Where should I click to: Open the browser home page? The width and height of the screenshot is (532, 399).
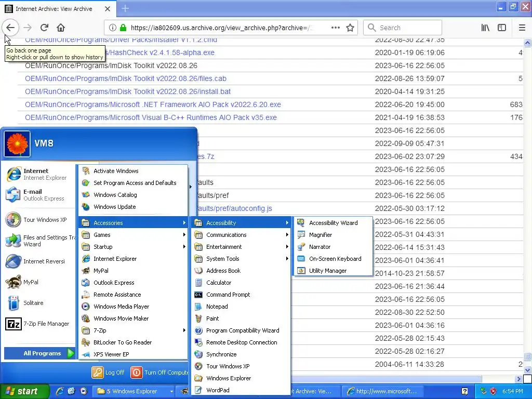(x=61, y=28)
